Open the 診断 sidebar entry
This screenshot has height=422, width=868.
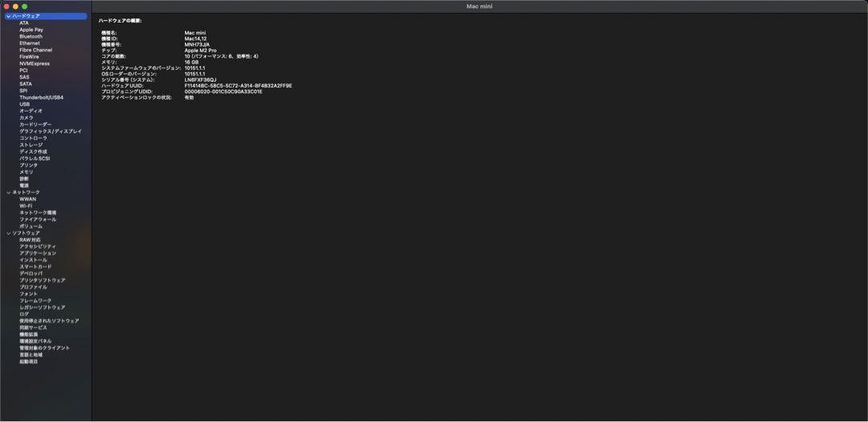(x=24, y=179)
